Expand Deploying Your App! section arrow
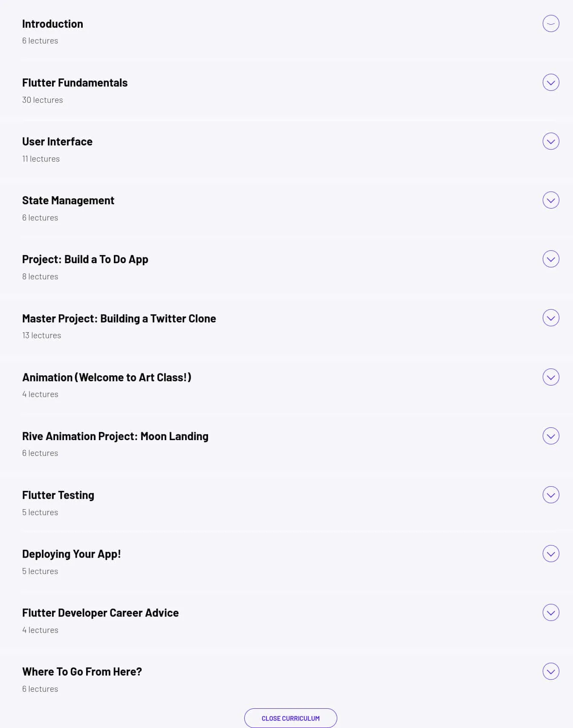 551,554
